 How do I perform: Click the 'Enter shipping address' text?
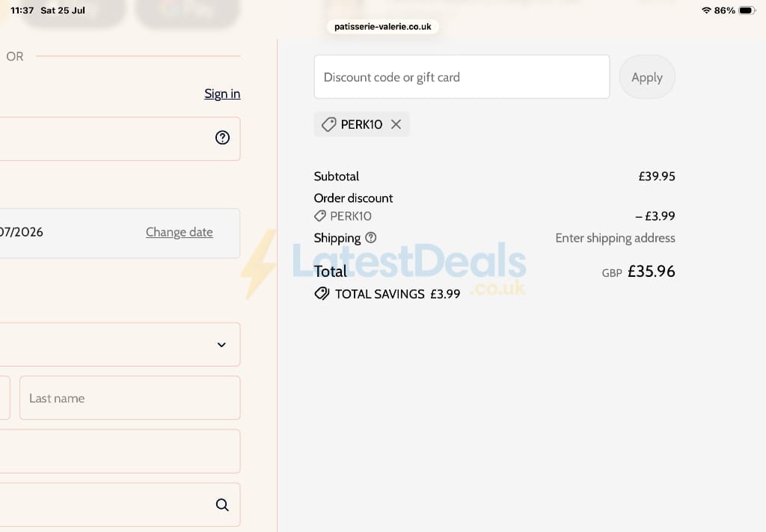click(x=615, y=238)
